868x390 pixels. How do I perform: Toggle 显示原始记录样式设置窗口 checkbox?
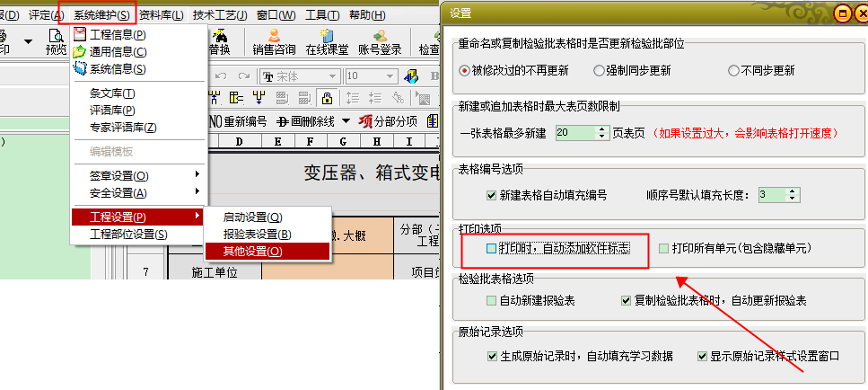(x=703, y=356)
